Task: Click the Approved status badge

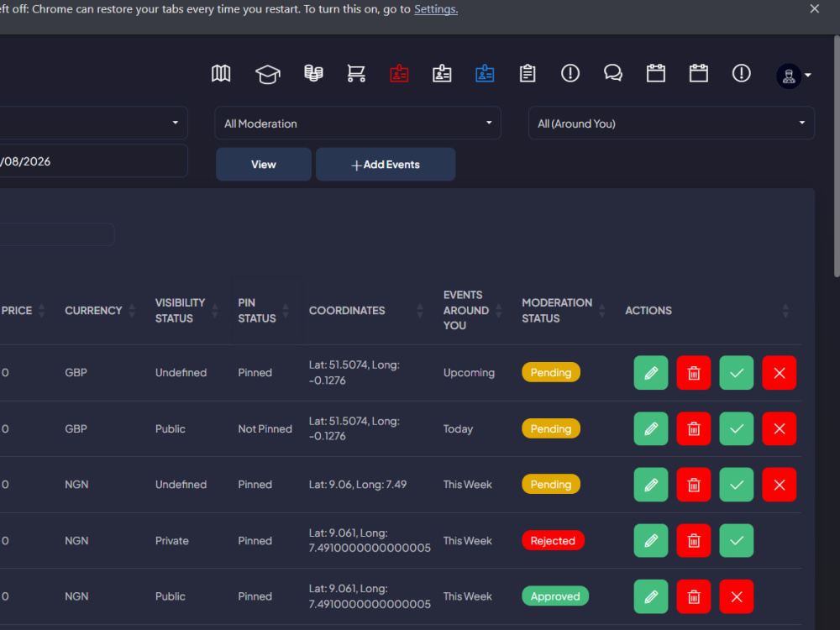Action: coord(555,596)
